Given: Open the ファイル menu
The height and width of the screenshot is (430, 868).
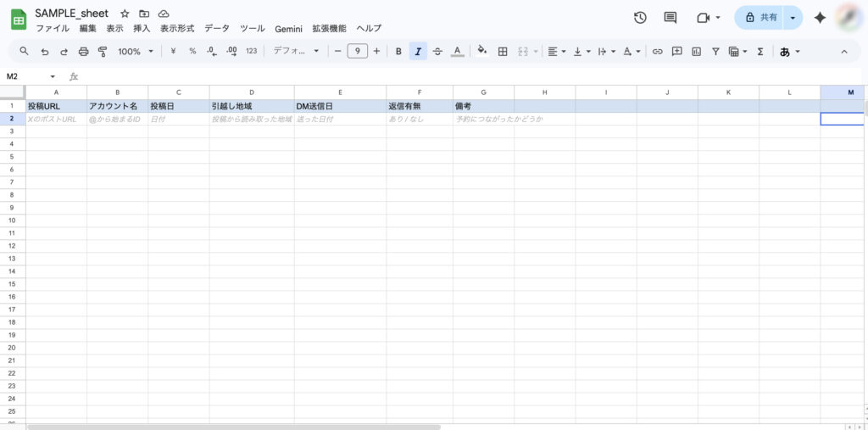Looking at the screenshot, I should point(53,29).
